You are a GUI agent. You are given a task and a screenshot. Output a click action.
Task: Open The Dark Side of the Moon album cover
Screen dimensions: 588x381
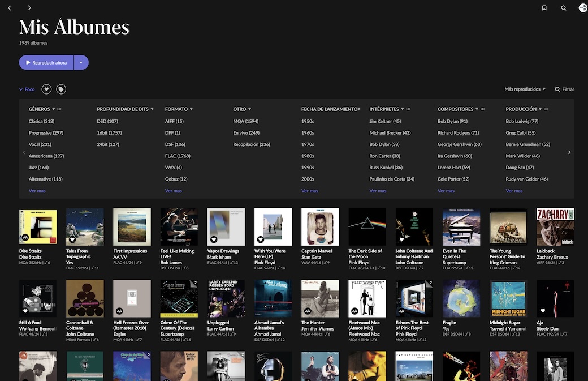point(367,227)
